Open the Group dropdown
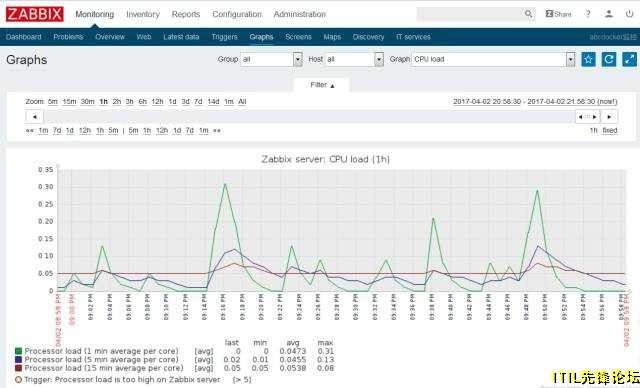The image size is (640, 388). [x=271, y=60]
